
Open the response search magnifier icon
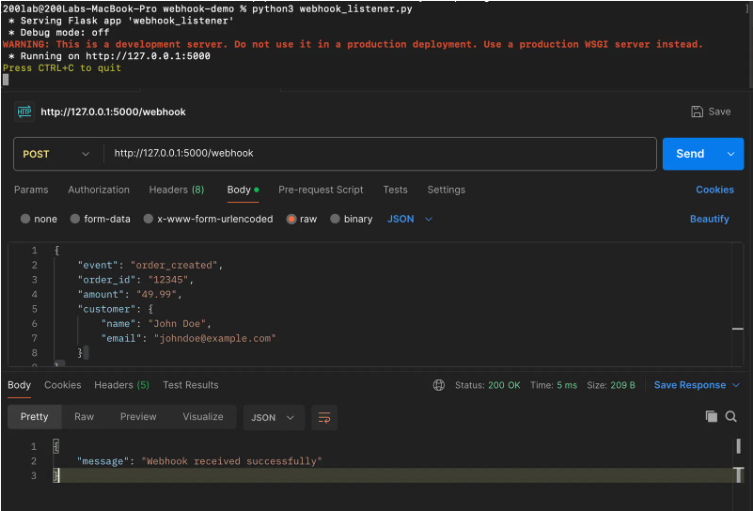tap(731, 416)
